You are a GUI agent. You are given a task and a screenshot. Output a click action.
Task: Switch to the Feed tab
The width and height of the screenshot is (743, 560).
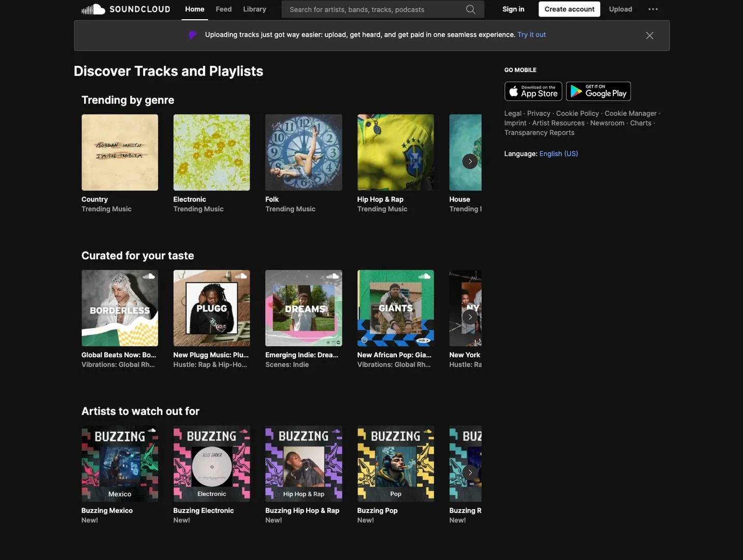coord(224,9)
